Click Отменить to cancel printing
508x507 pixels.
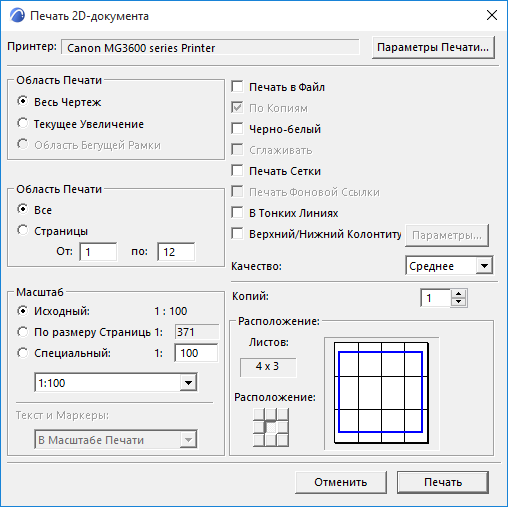point(341,482)
